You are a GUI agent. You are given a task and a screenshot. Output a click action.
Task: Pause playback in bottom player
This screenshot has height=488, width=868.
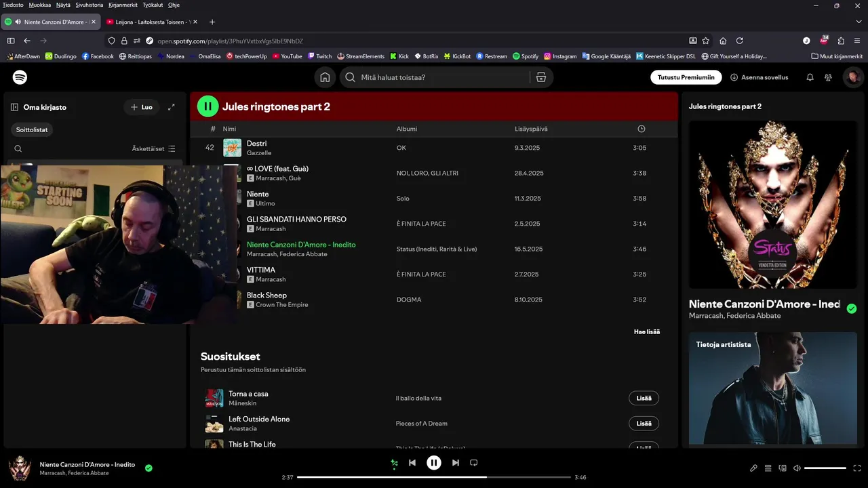click(434, 463)
